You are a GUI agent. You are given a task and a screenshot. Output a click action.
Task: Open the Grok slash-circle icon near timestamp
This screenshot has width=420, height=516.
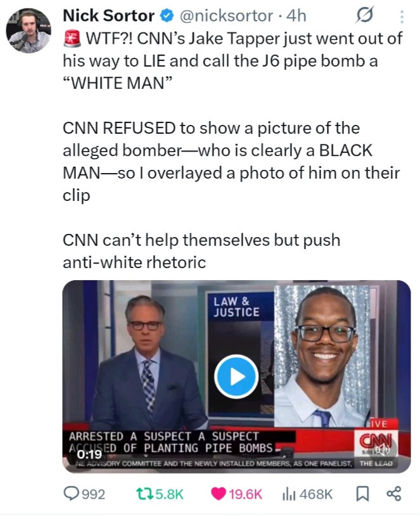tap(364, 15)
